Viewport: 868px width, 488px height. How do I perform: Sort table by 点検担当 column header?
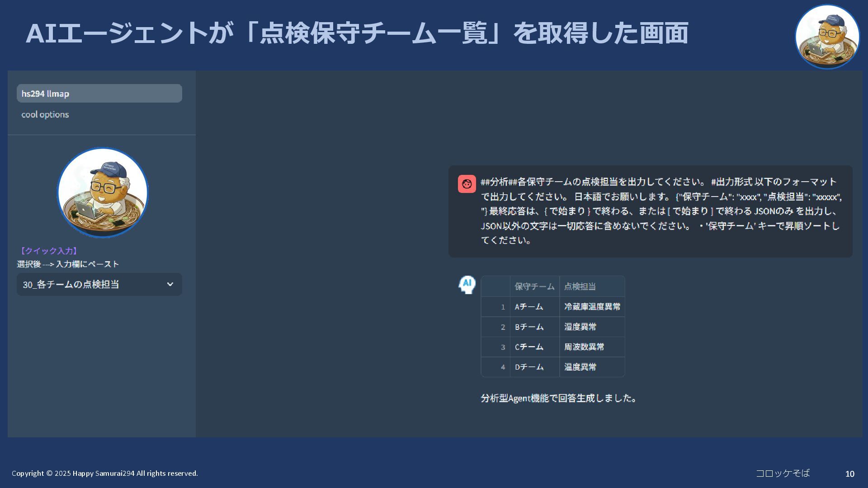580,286
